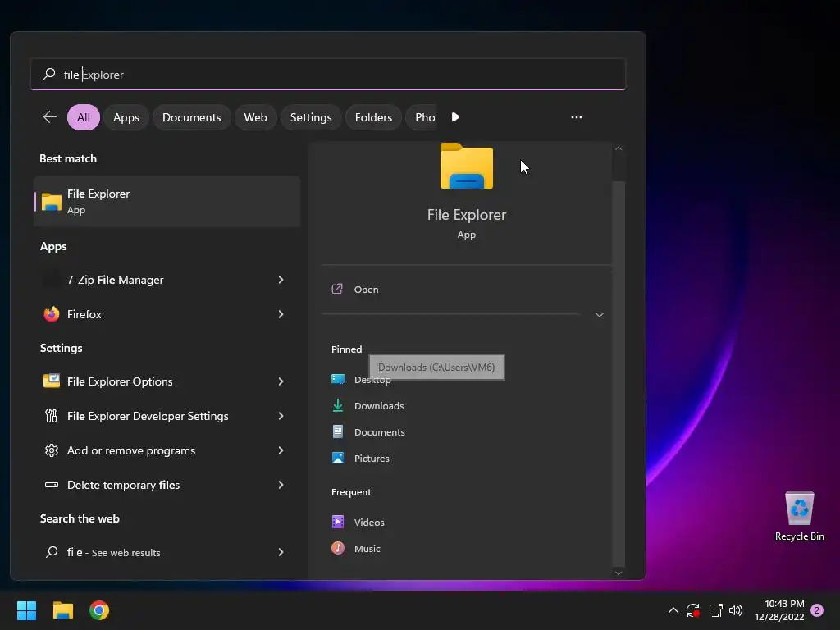Viewport: 840px width, 630px height.
Task: Click the search magnifier icon
Action: pos(49,74)
